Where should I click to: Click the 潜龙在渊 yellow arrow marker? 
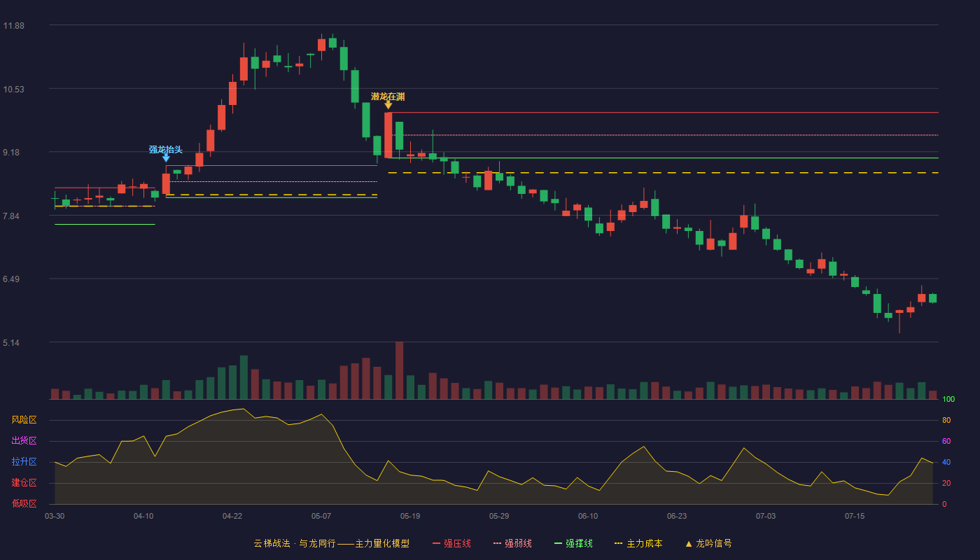[x=388, y=105]
